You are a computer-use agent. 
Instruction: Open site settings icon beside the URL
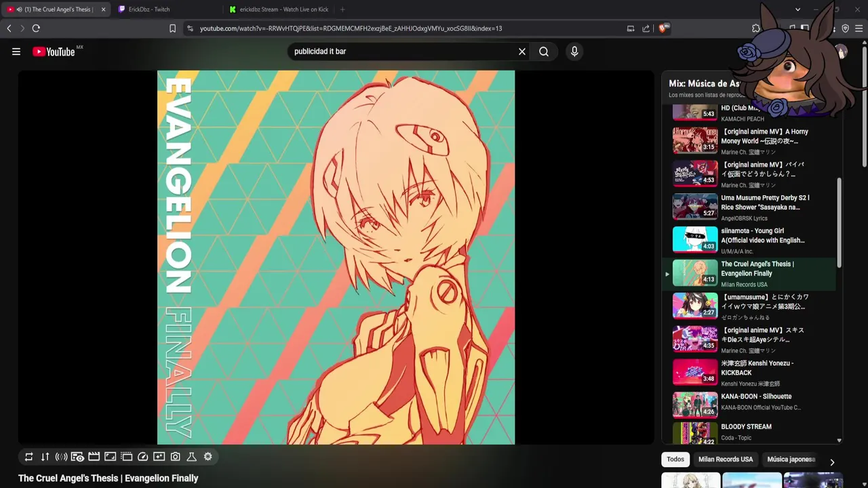coord(190,28)
